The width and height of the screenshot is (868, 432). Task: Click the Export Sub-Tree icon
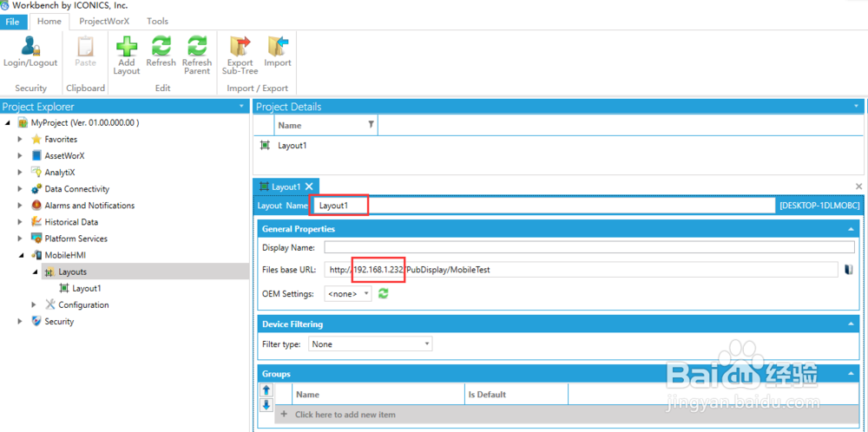point(240,46)
